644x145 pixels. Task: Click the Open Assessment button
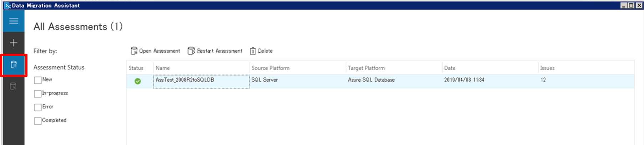(x=155, y=51)
